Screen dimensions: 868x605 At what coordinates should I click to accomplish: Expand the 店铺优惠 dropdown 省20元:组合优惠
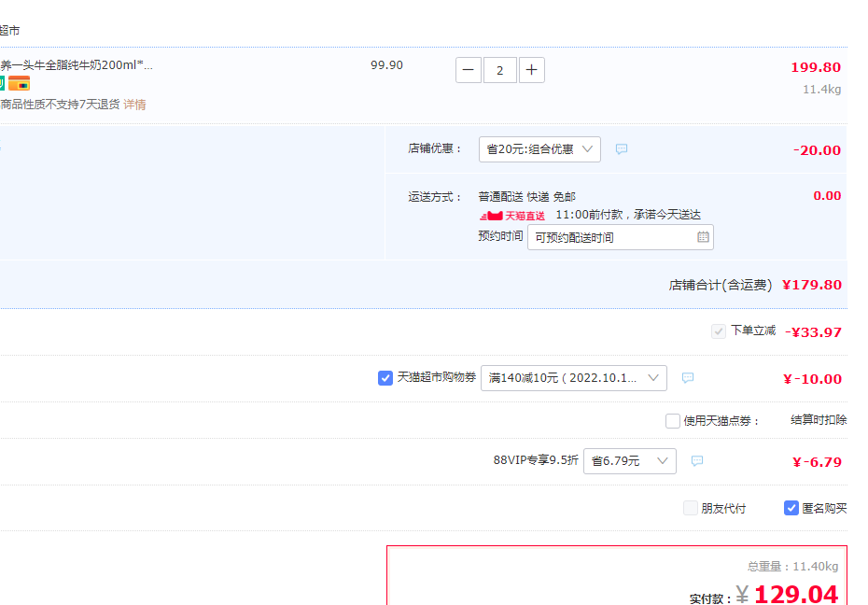[539, 149]
